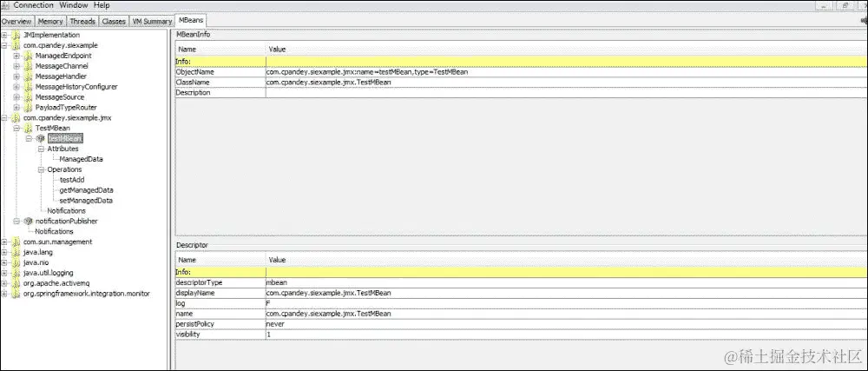Image resolution: width=868 pixels, height=371 pixels.
Task: Click the PayloadTypeRouter folder icon
Action: (29, 108)
